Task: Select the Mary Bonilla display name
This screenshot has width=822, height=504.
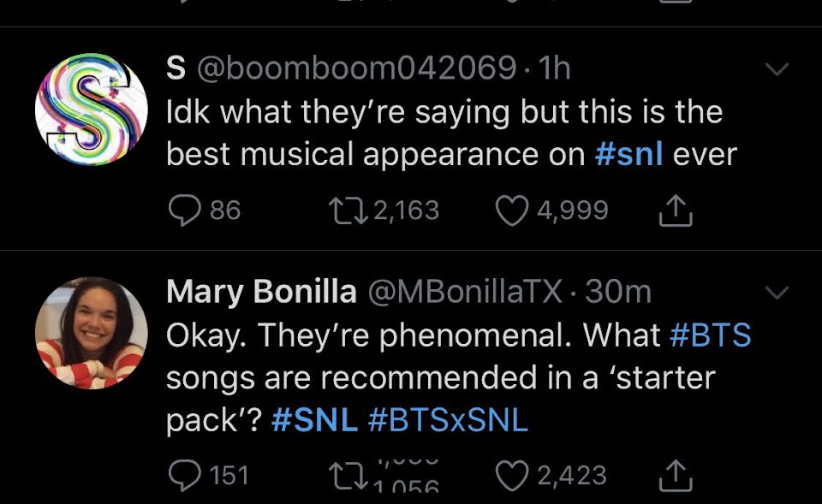Action: click(x=261, y=292)
